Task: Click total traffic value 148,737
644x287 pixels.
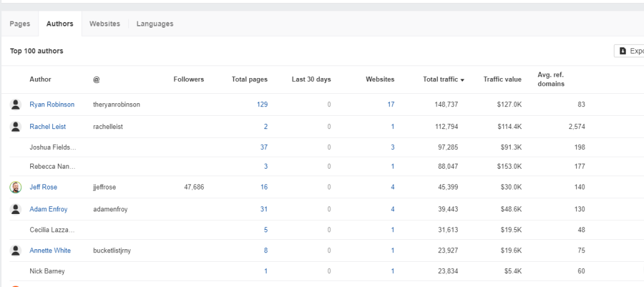Action: (x=446, y=104)
